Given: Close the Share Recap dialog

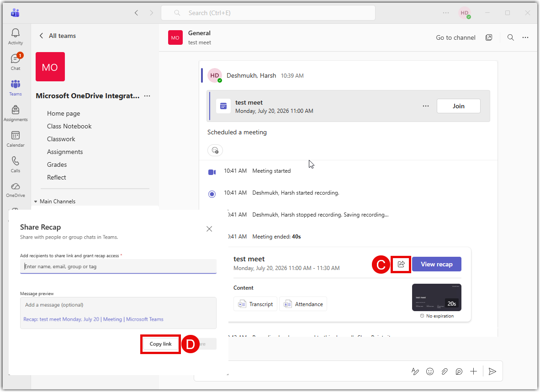Looking at the screenshot, I should pyautogui.click(x=209, y=229).
